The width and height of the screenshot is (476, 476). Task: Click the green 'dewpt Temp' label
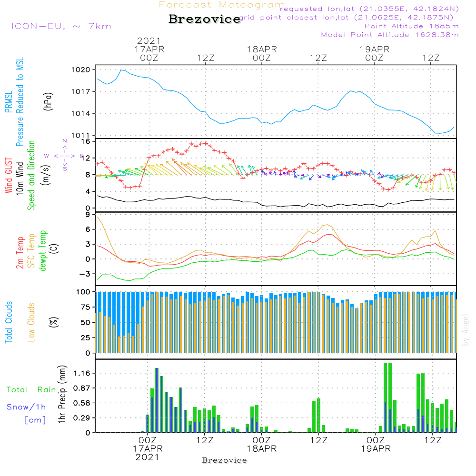pyautogui.click(x=42, y=250)
